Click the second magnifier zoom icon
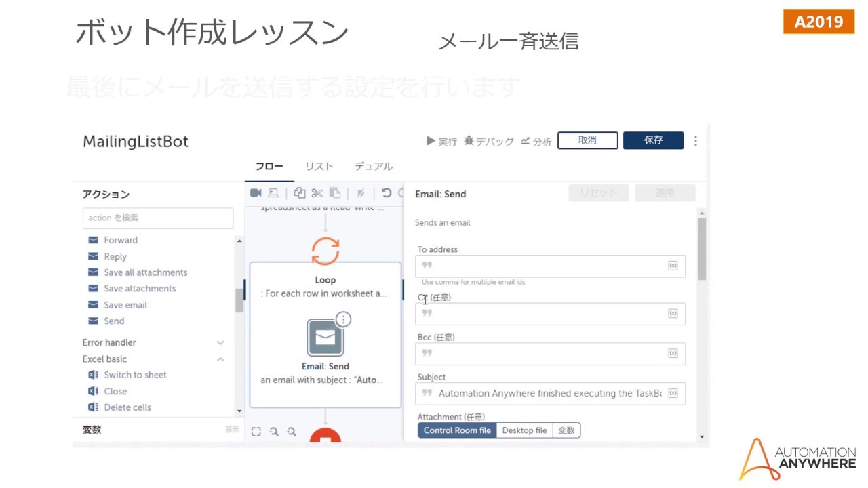This screenshot has height=488, width=868. point(292,431)
